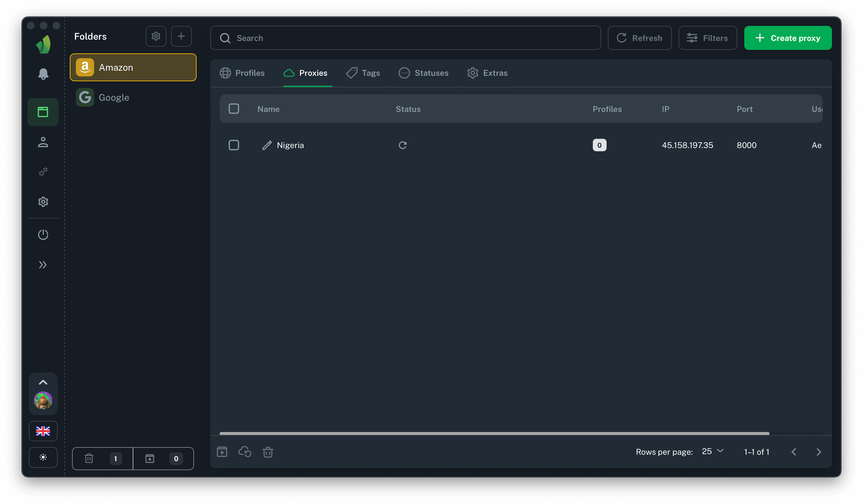Expand sidebar with double chevron arrows
Screen dimensions: 863x504
click(x=43, y=265)
